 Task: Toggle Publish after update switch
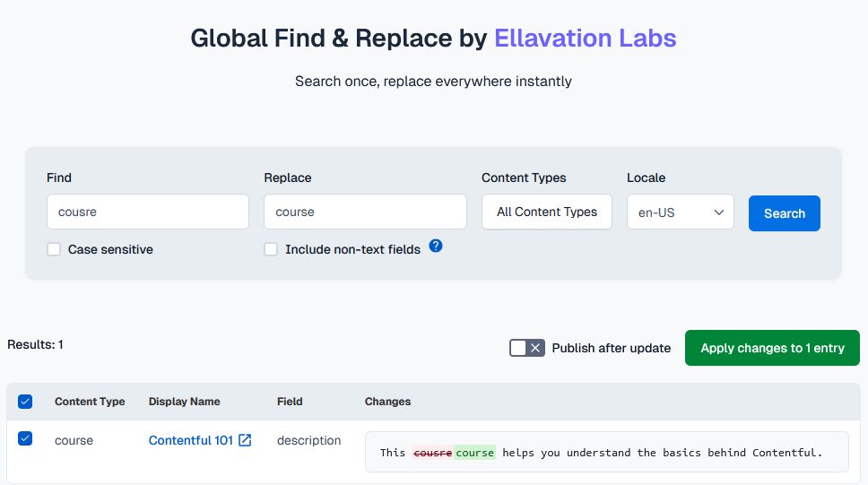coord(526,348)
